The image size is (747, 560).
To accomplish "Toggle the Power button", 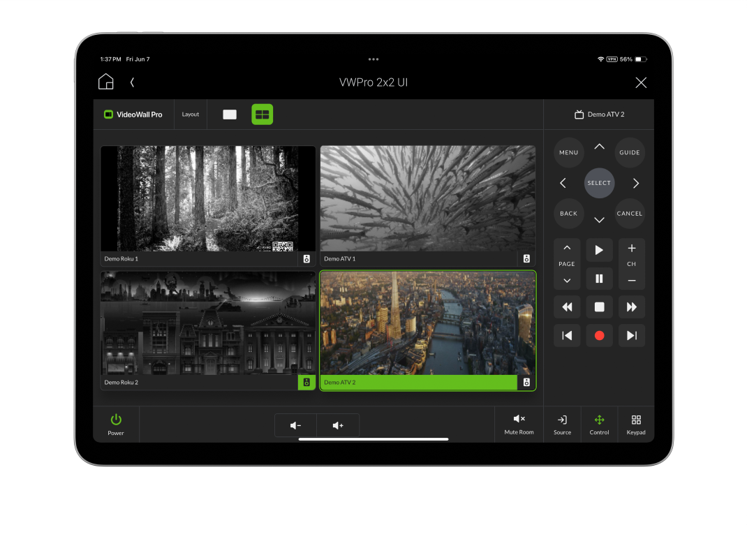I will (116, 424).
